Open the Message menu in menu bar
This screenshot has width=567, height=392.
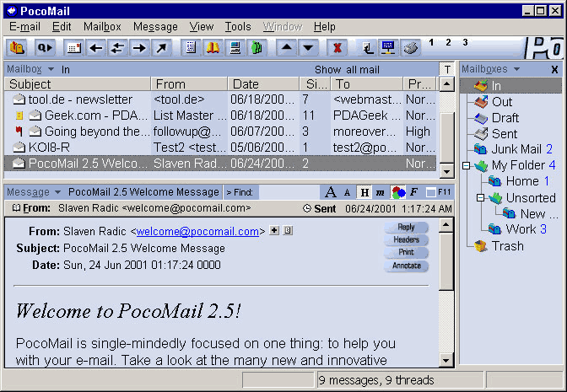155,27
